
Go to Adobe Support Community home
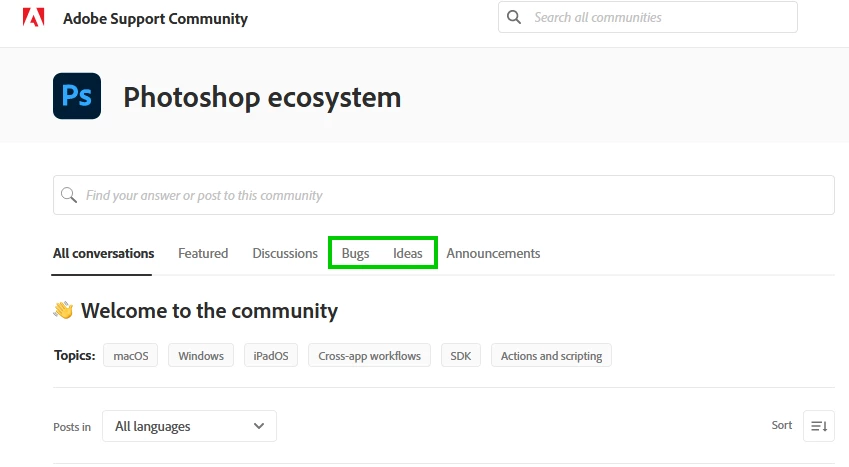click(x=155, y=18)
